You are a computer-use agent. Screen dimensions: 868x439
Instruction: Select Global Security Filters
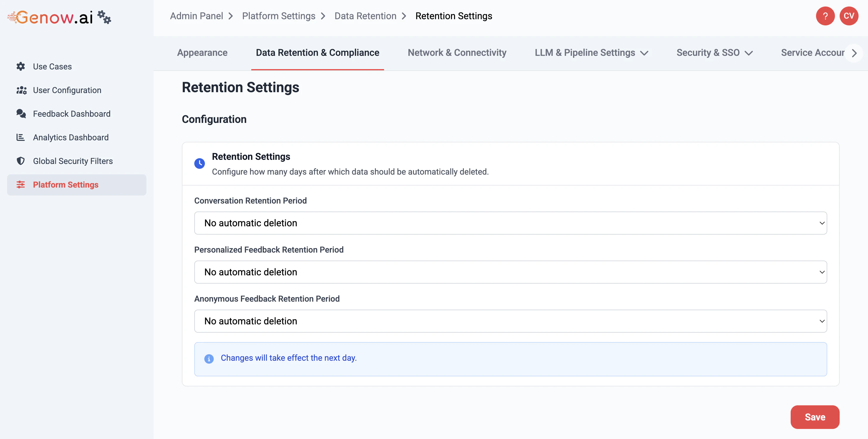point(76,161)
